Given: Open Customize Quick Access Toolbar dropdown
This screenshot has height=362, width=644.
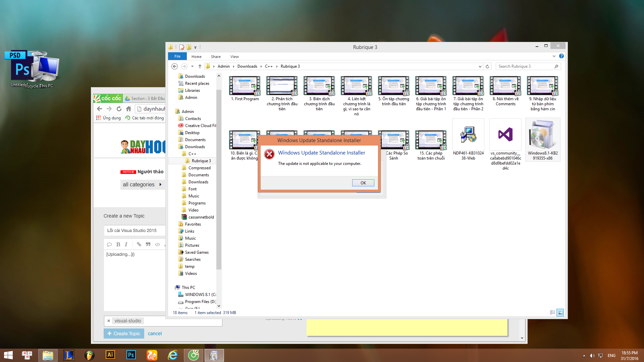Looking at the screenshot, I should pyautogui.click(x=195, y=47).
